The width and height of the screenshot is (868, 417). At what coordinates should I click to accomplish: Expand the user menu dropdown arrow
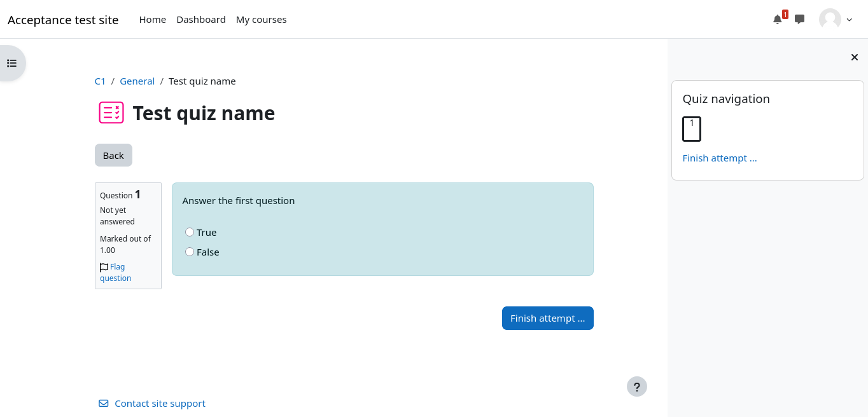[x=850, y=20]
